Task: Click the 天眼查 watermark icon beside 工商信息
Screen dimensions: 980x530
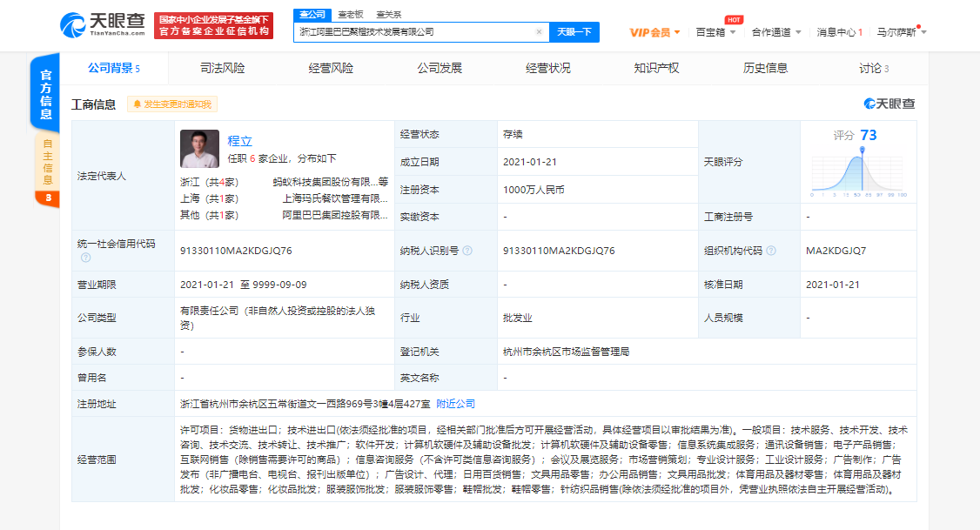Action: (x=869, y=103)
